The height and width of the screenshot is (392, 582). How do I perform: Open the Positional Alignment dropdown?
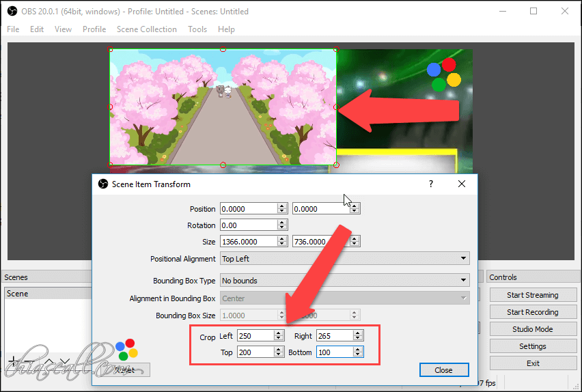(345, 259)
